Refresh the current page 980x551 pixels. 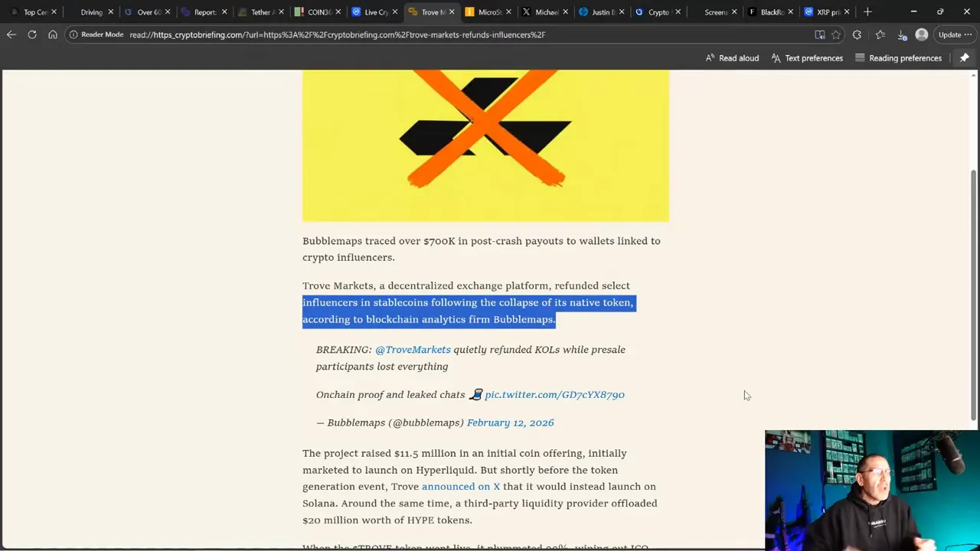pos(31,34)
